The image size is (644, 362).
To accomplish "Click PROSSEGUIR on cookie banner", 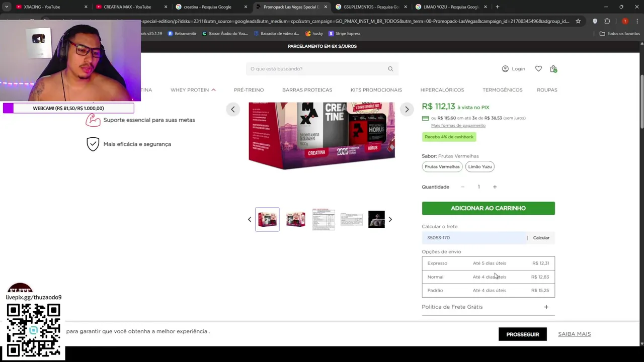I will pyautogui.click(x=522, y=334).
